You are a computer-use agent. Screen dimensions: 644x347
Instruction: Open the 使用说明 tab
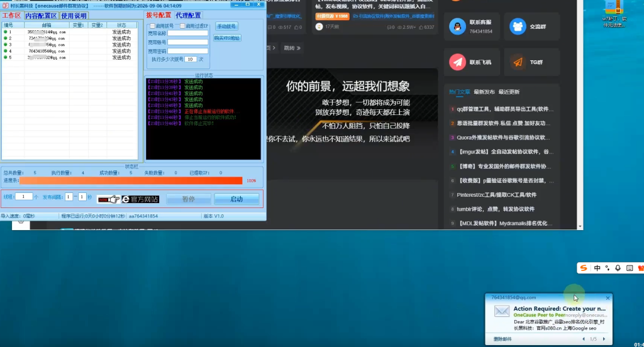(x=74, y=16)
